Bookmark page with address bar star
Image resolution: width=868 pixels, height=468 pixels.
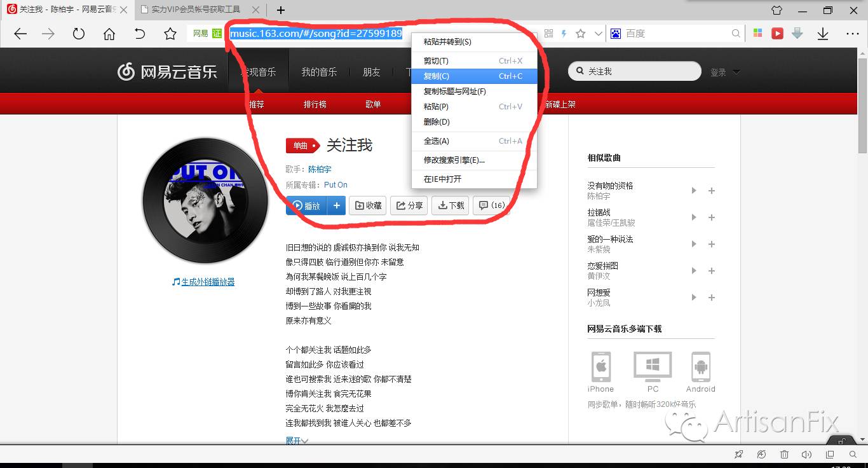tap(580, 34)
